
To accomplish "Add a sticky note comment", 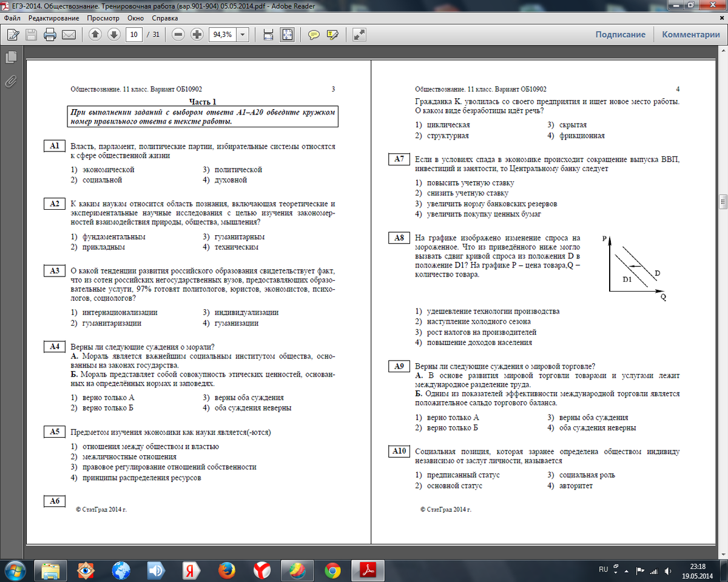I will (314, 35).
